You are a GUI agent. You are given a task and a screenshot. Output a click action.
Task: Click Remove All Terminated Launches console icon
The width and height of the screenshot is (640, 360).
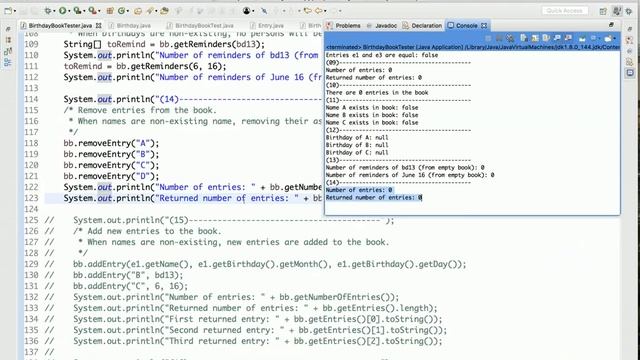pyautogui.click(x=511, y=38)
